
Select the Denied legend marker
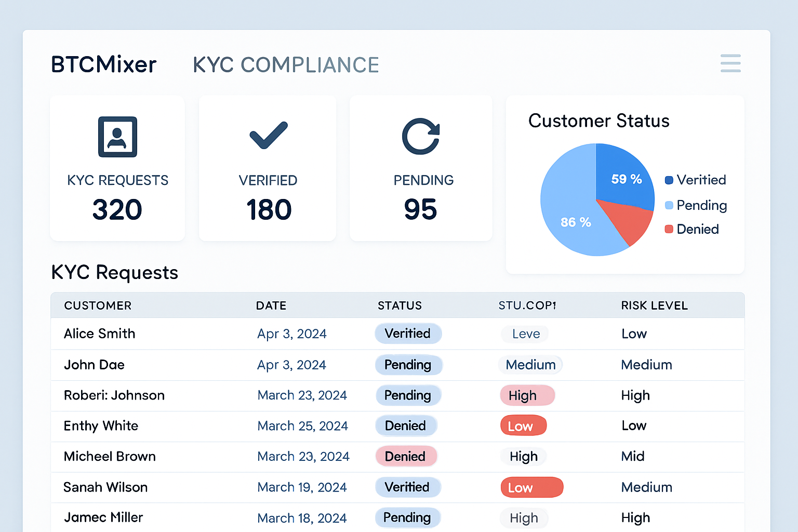pos(668,229)
